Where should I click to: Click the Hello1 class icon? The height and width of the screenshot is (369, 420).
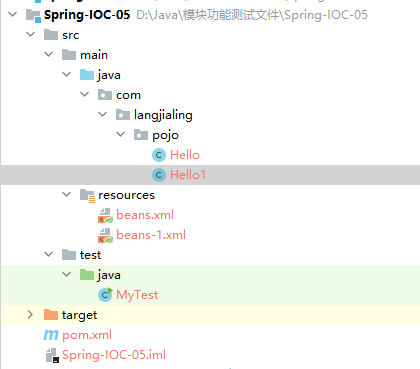point(159,175)
